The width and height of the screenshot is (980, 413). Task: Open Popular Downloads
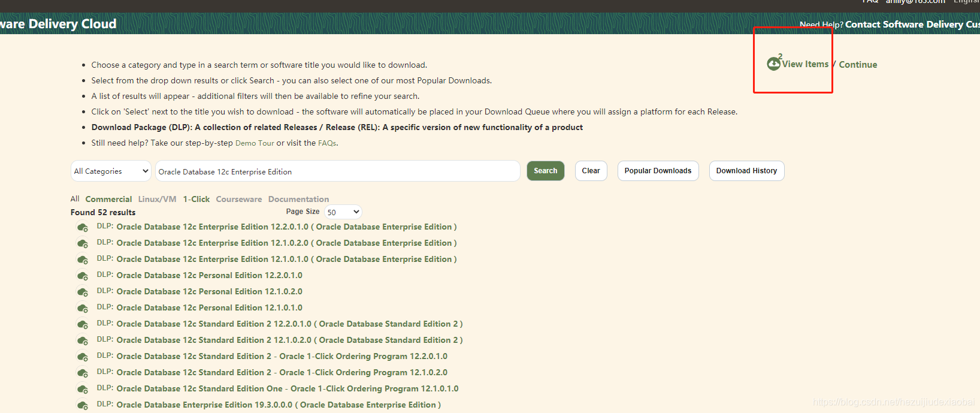658,171
